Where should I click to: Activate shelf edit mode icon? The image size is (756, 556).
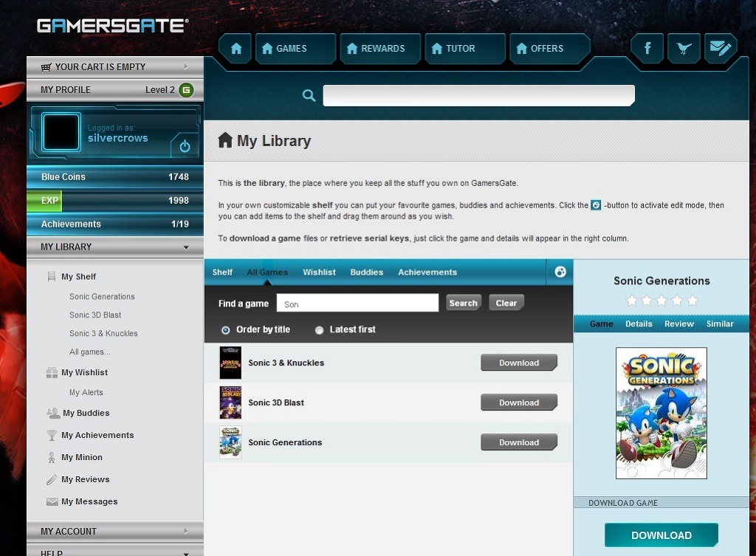(560, 272)
